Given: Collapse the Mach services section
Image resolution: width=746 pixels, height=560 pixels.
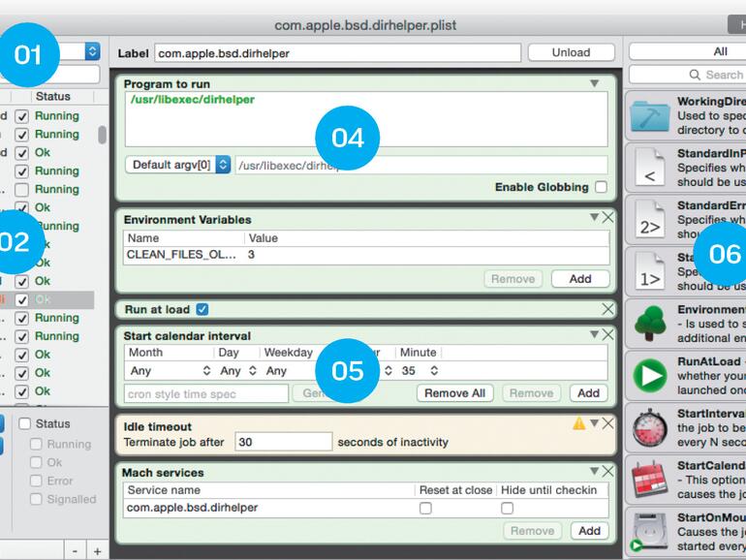Looking at the screenshot, I should [594, 471].
